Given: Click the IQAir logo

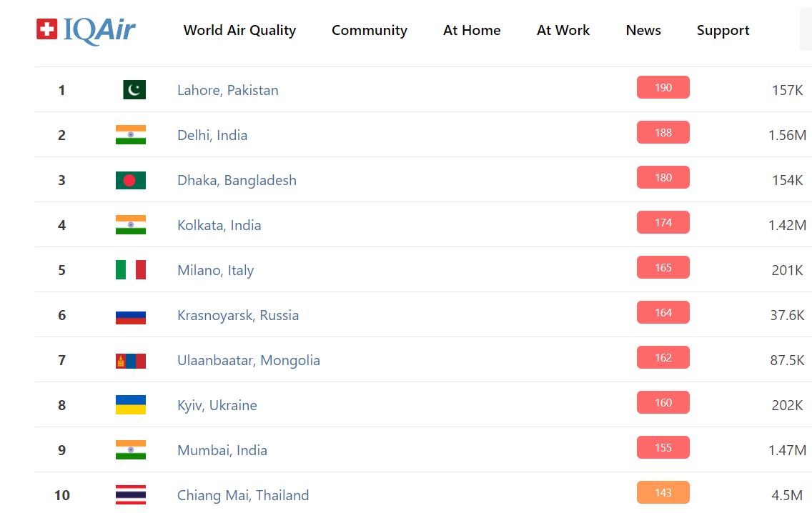Looking at the screenshot, I should pyautogui.click(x=86, y=30).
